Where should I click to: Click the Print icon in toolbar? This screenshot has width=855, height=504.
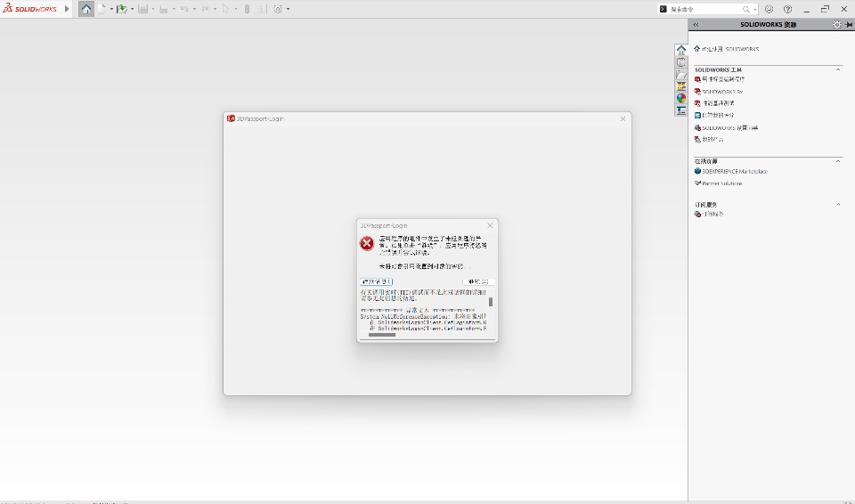(164, 9)
